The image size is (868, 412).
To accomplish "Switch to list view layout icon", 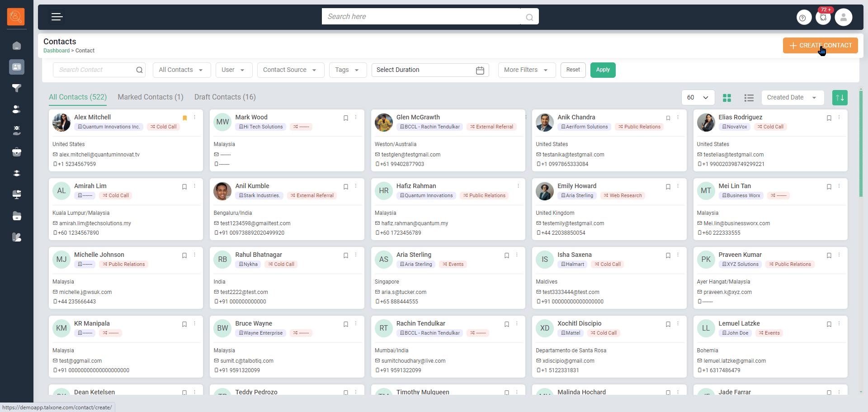I will click(x=749, y=98).
